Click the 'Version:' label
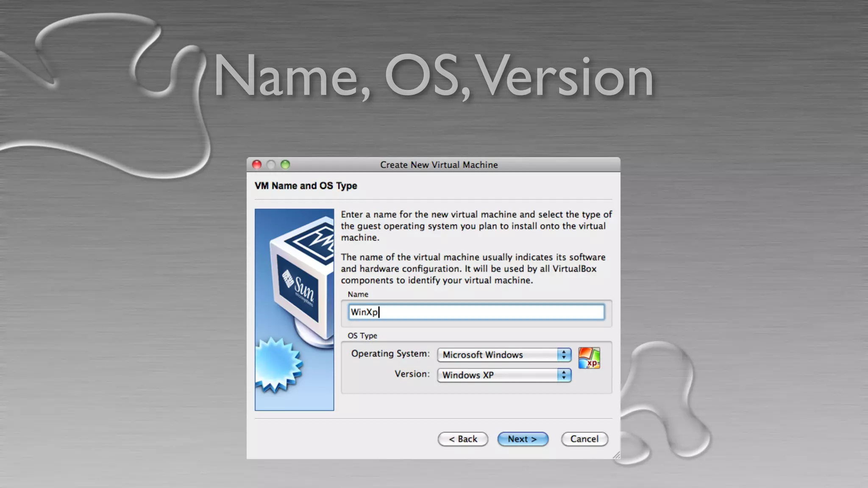Image resolution: width=868 pixels, height=488 pixels. pos(412,374)
